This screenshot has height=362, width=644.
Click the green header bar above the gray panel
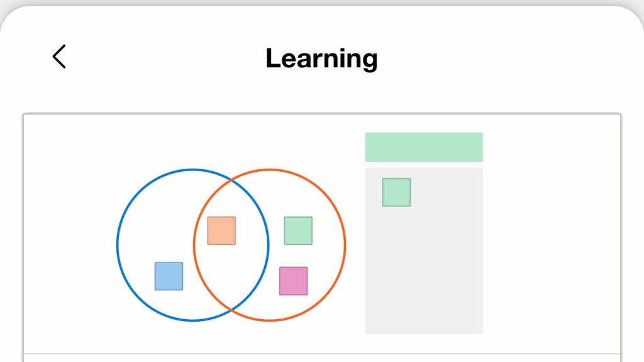coord(424,147)
